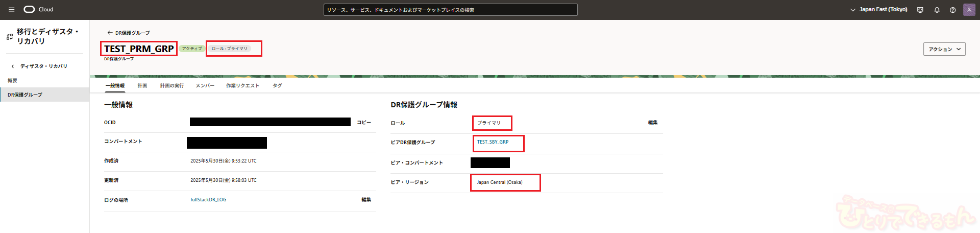
Task: Open the アクション dropdown menu
Action: pos(944,49)
